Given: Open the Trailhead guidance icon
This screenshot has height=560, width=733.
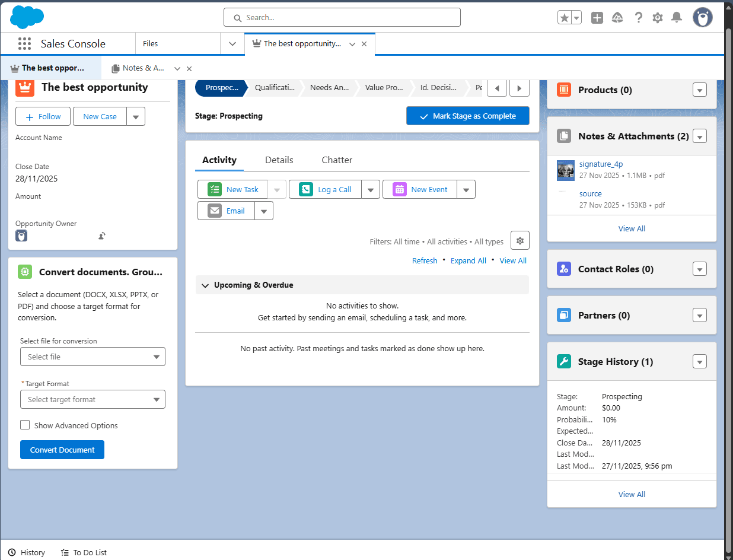Looking at the screenshot, I should (x=617, y=18).
